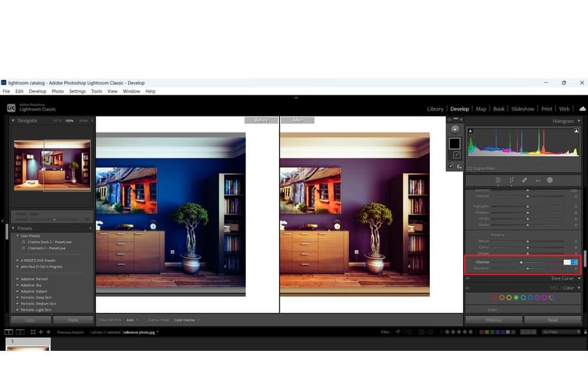Click the Lightroom Classic Lrc logo
This screenshot has width=588, height=392.
click(11, 108)
